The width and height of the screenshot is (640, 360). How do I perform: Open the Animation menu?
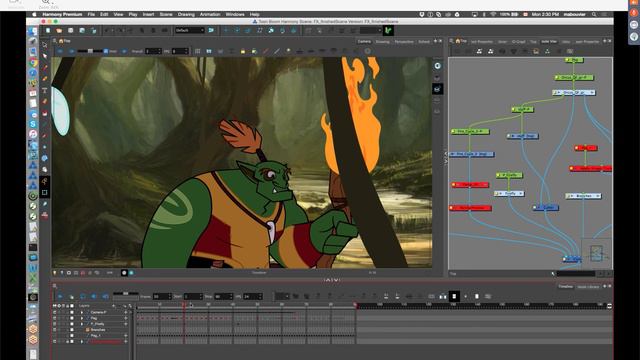pos(210,14)
